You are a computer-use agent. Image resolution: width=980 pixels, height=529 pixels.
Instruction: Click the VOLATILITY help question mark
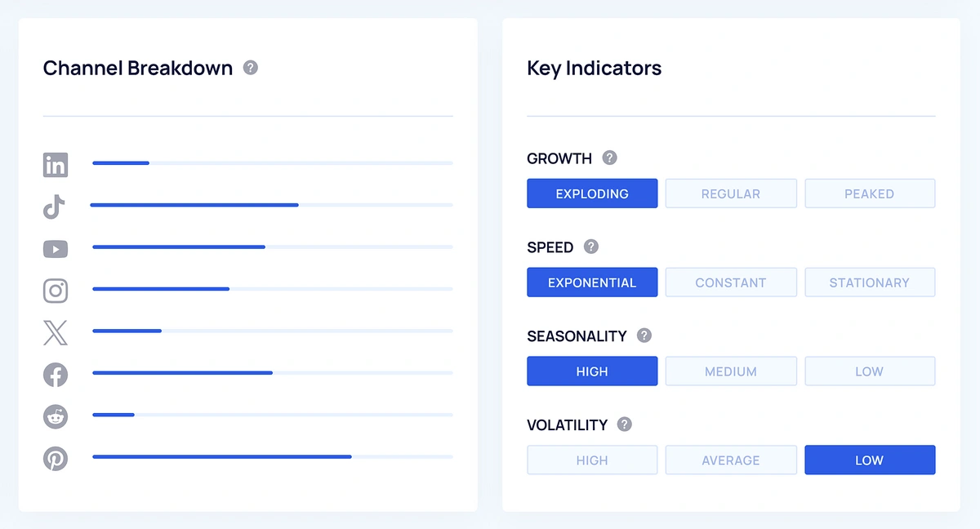625,425
